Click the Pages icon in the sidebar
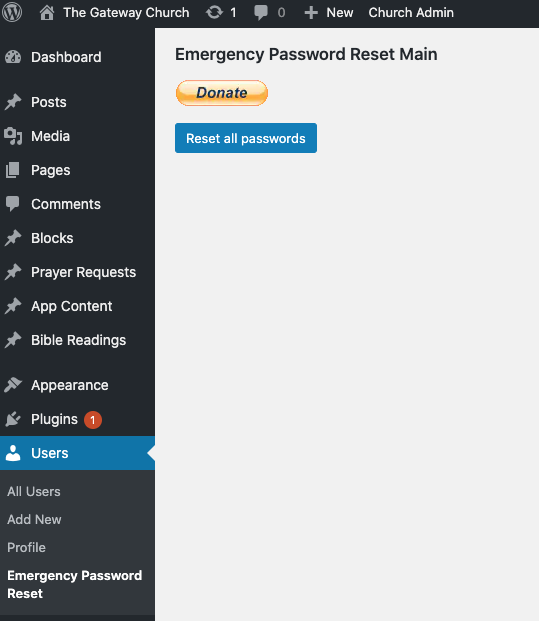 tap(13, 170)
